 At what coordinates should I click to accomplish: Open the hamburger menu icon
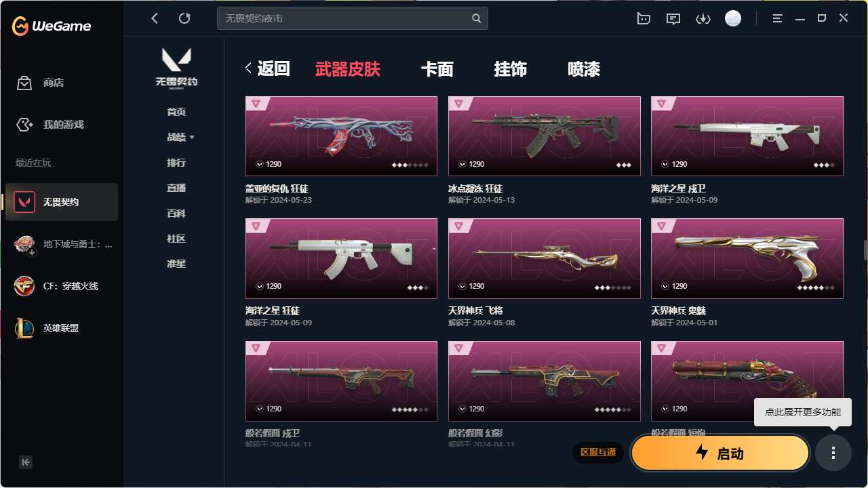click(x=778, y=18)
